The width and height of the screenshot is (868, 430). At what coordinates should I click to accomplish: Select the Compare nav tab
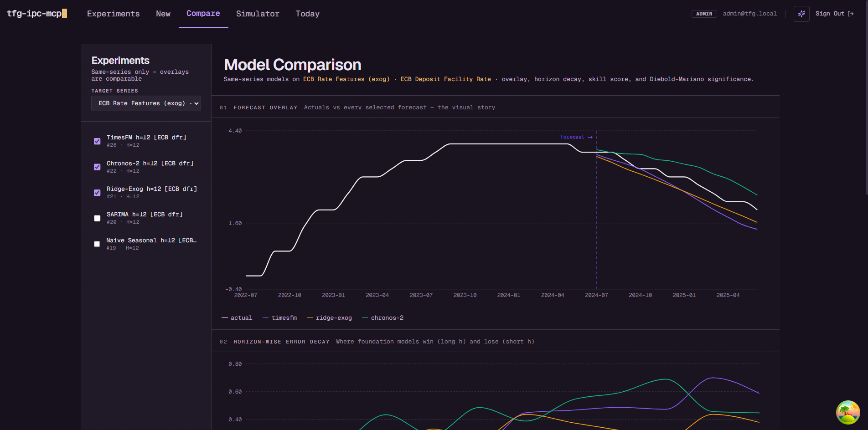(x=203, y=14)
